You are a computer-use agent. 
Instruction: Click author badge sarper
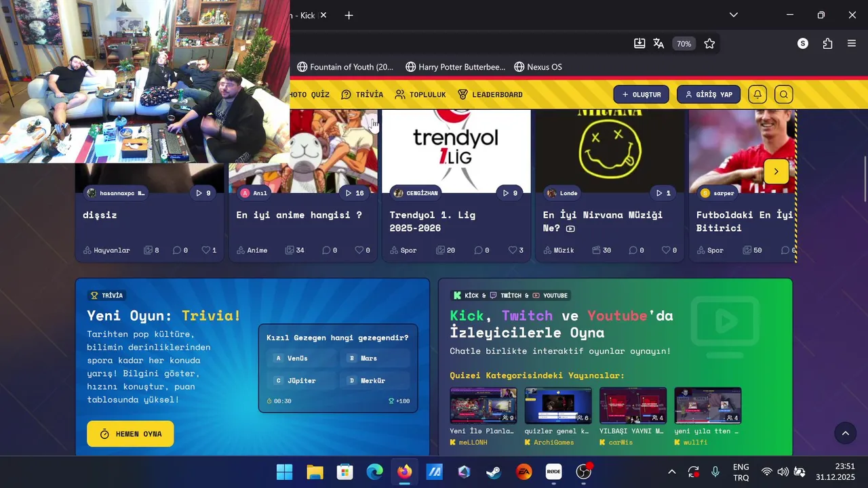[x=717, y=193]
